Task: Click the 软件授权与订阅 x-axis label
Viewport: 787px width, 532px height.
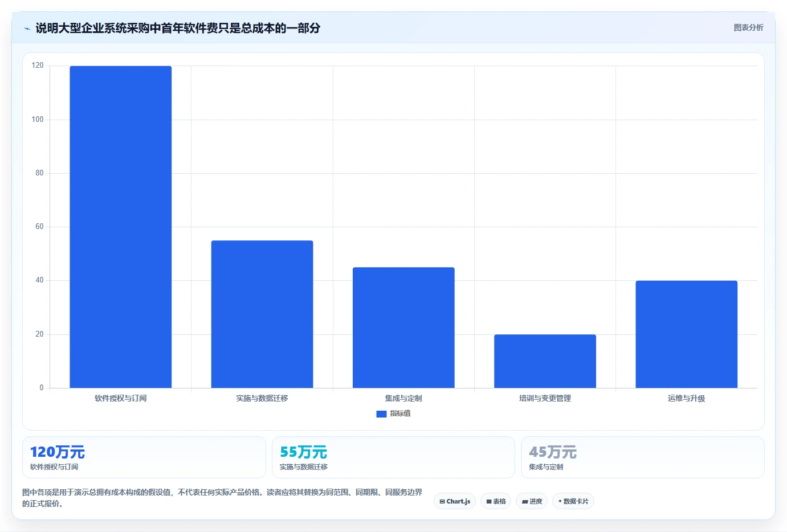Action: point(121,398)
